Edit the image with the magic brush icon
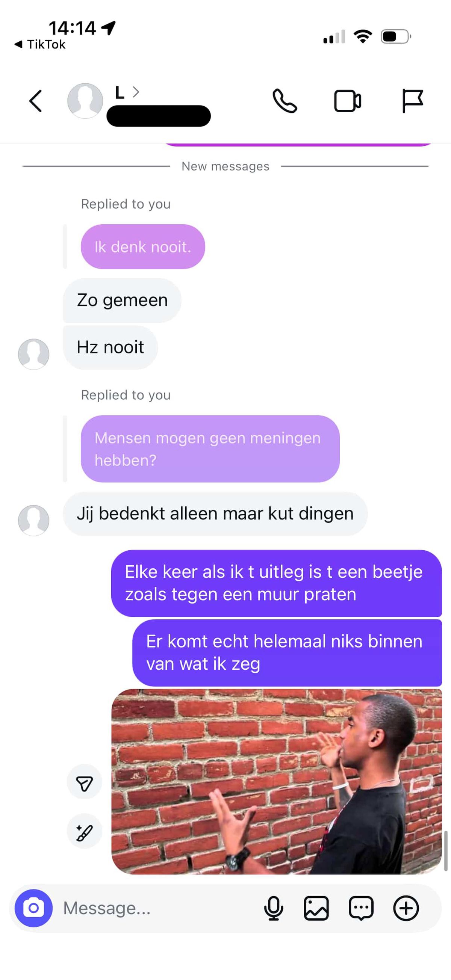The height and width of the screenshot is (980, 451). click(x=85, y=831)
